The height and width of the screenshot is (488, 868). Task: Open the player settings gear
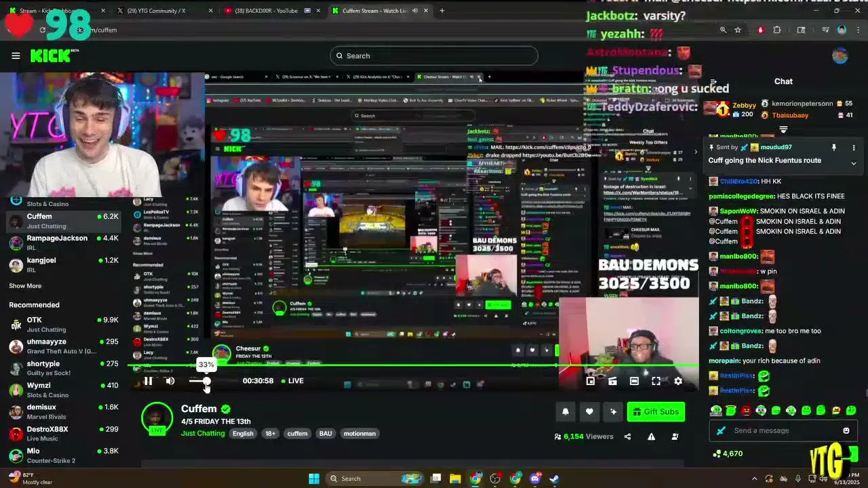click(678, 381)
